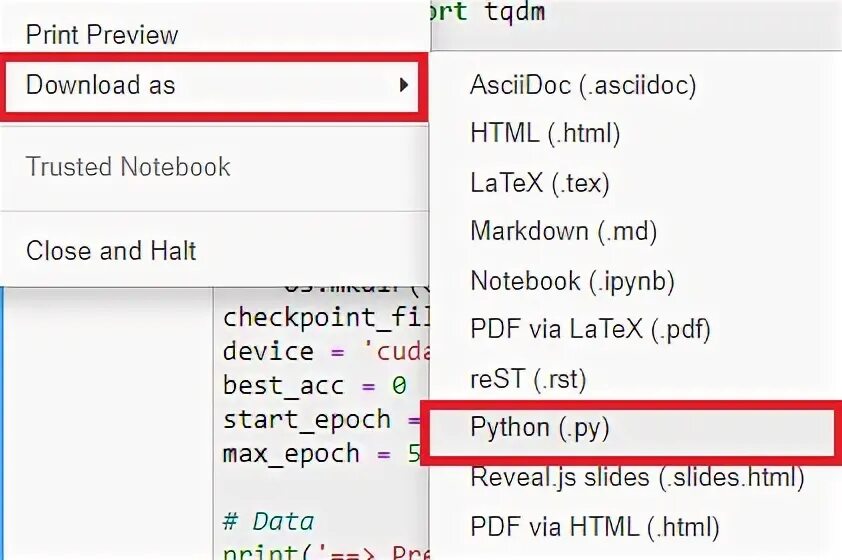Viewport: 842px width, 560px height.
Task: Choose the HTML (.html) export option
Action: click(545, 133)
